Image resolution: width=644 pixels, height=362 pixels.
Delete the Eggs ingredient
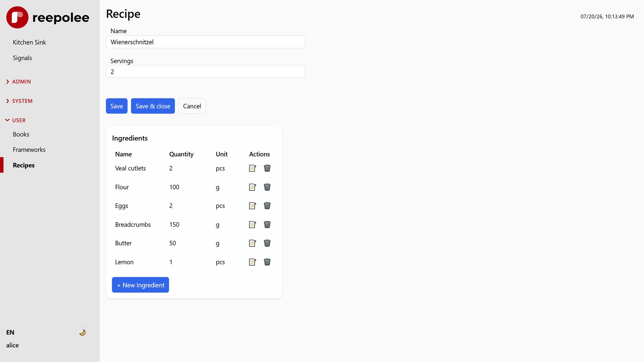tap(267, 206)
